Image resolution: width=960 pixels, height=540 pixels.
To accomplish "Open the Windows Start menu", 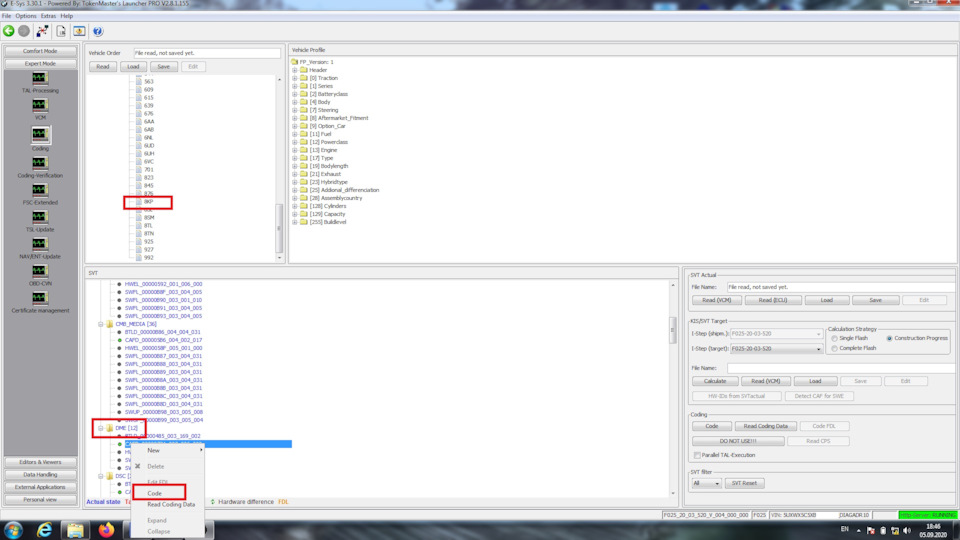I will click(x=13, y=530).
